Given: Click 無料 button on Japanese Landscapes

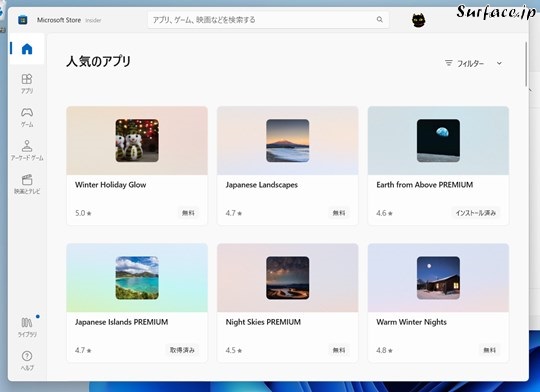Looking at the screenshot, I should tap(339, 213).
